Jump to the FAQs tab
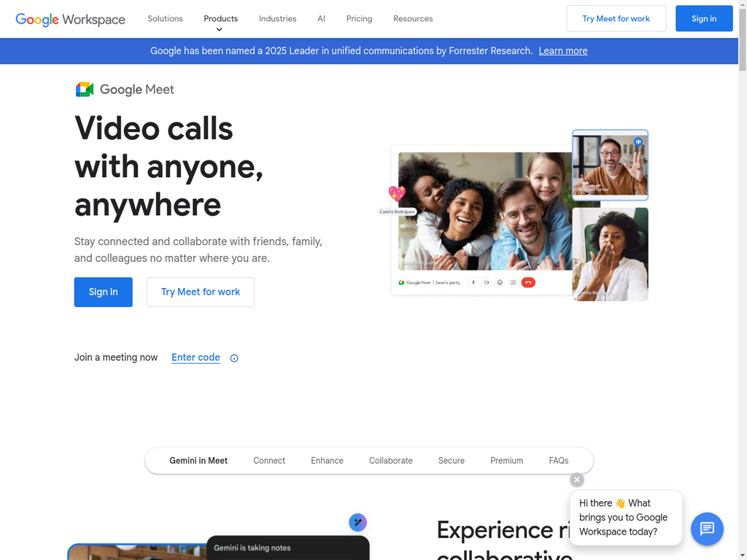 click(558, 461)
